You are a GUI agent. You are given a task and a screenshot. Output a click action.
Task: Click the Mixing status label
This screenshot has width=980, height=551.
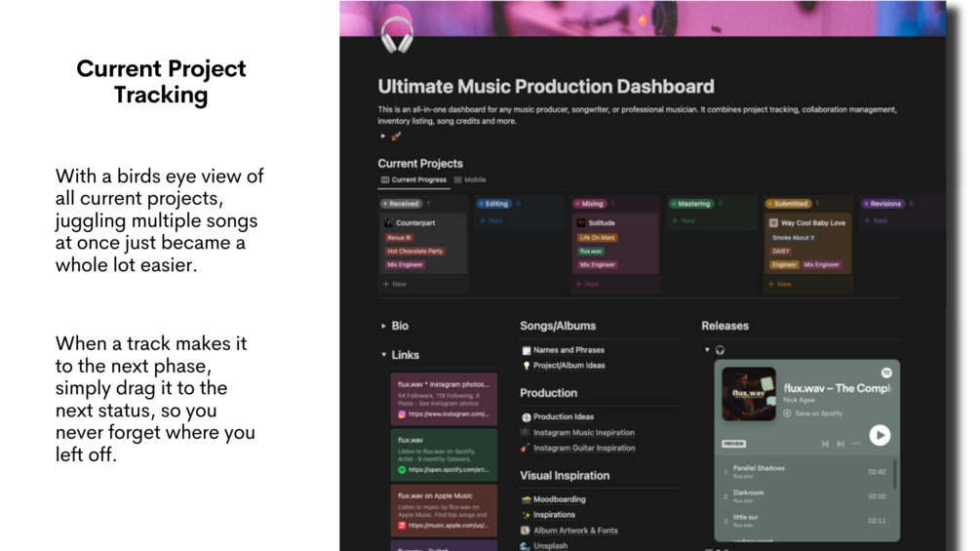tap(589, 204)
